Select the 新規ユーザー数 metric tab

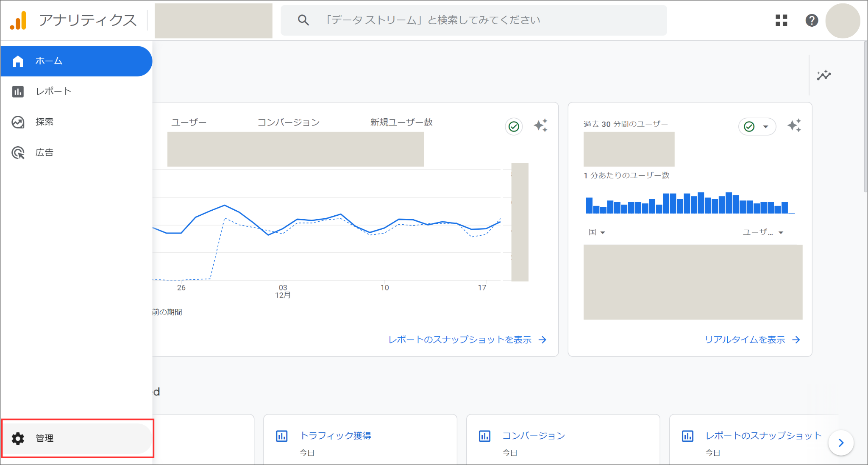click(401, 122)
